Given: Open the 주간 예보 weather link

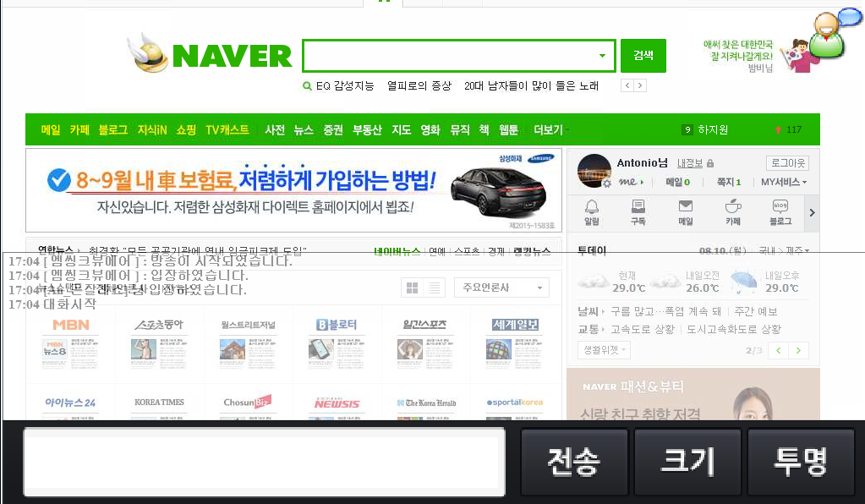Looking at the screenshot, I should (756, 311).
